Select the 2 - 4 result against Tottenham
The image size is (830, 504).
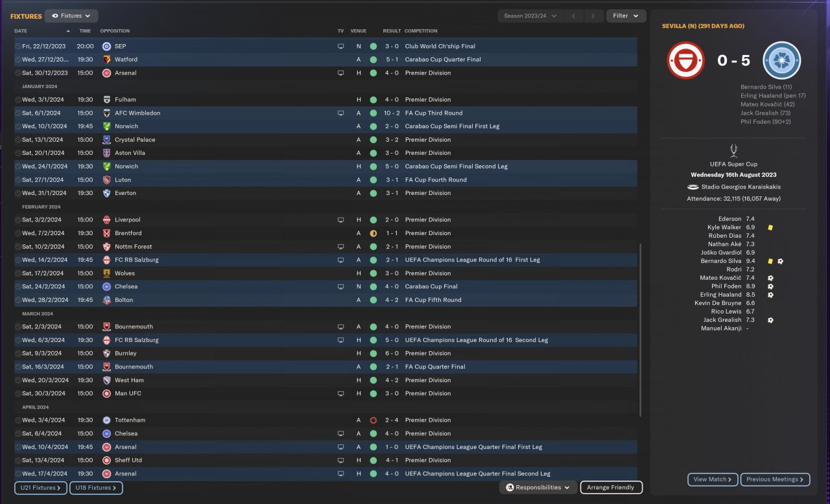coord(392,420)
